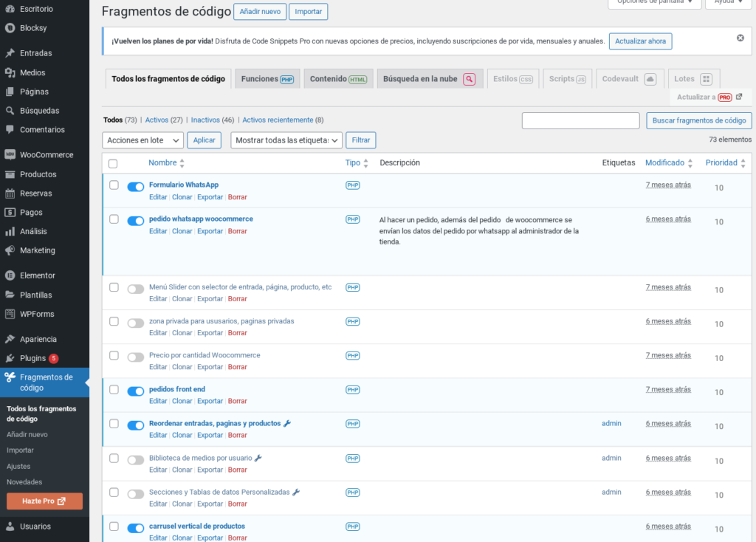Click the Importar button beside page title

click(x=308, y=12)
